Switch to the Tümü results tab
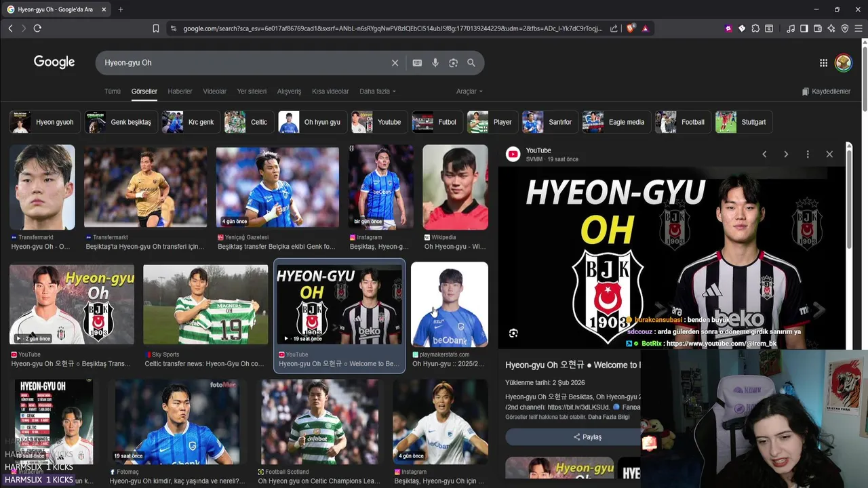The width and height of the screenshot is (868, 488). 113,91
